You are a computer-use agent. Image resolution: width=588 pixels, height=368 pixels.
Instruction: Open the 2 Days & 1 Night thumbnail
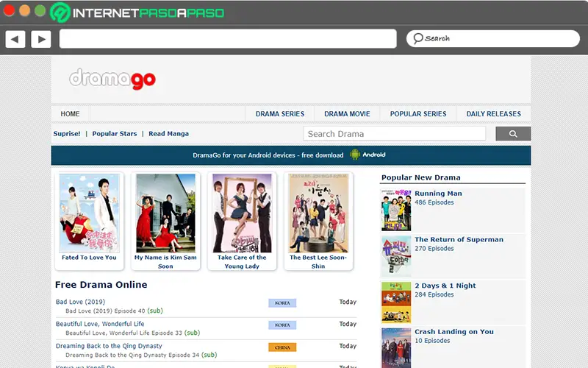tap(396, 302)
